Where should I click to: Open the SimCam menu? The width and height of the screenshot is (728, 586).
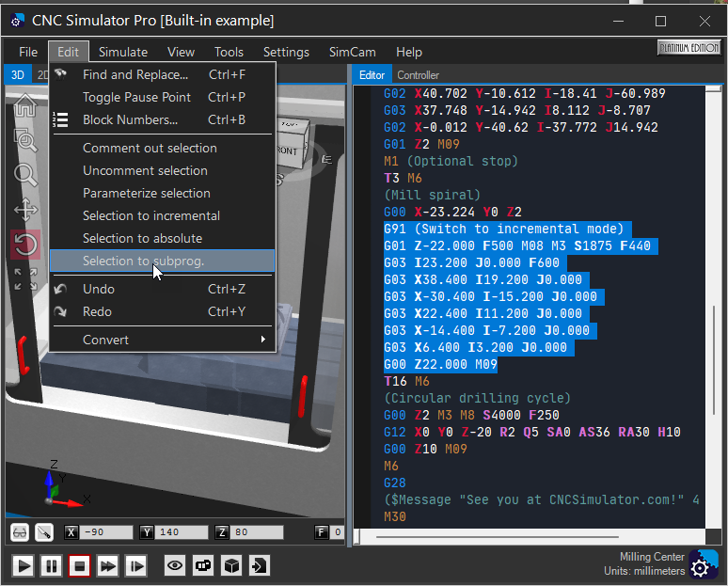coord(353,52)
